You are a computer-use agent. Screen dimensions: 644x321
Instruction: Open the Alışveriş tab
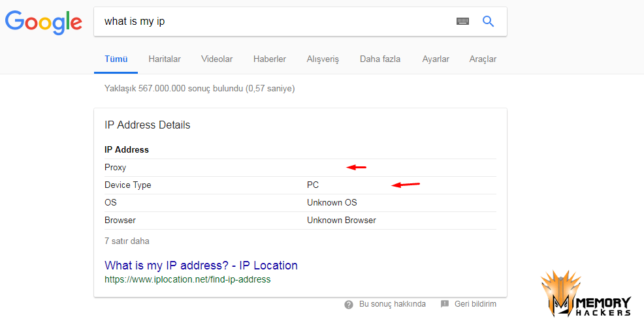[323, 59]
